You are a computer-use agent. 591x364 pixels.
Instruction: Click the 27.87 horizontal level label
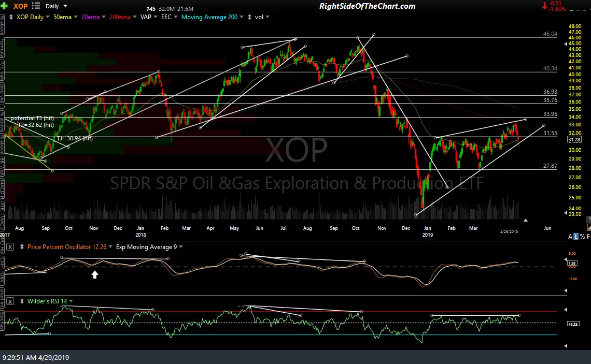point(550,166)
